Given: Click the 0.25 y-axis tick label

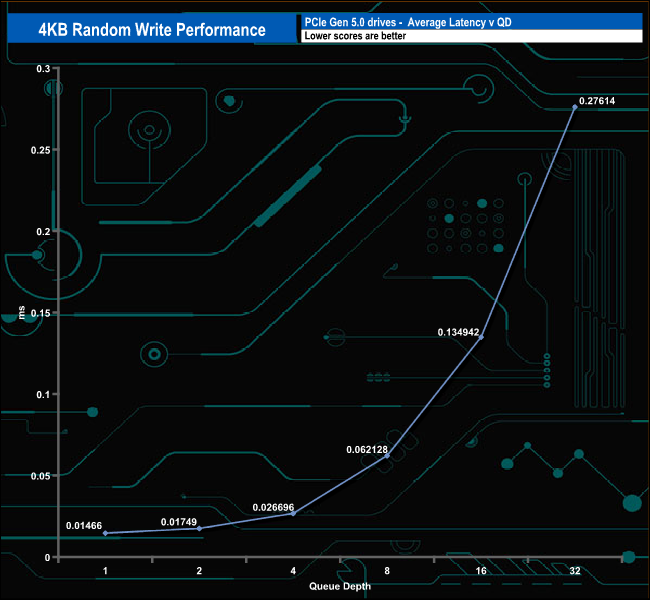Looking at the screenshot, I should click(x=41, y=150).
